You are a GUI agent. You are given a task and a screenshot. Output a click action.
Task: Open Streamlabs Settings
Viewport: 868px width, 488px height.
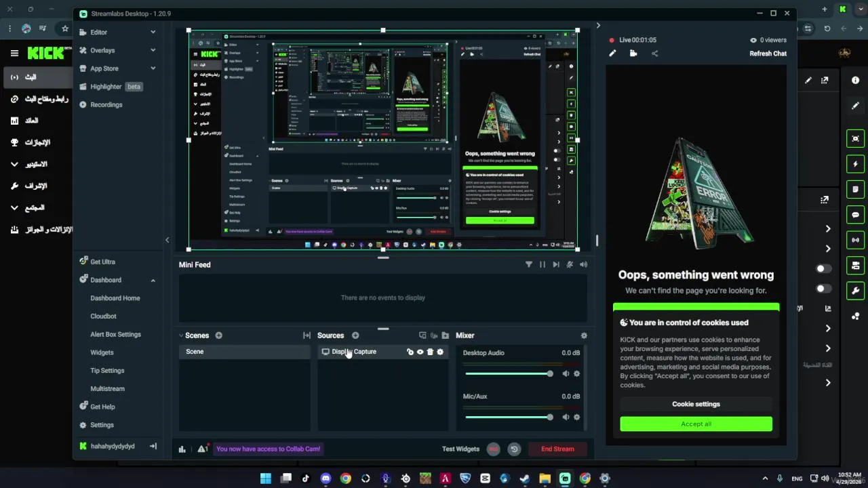coord(102,425)
